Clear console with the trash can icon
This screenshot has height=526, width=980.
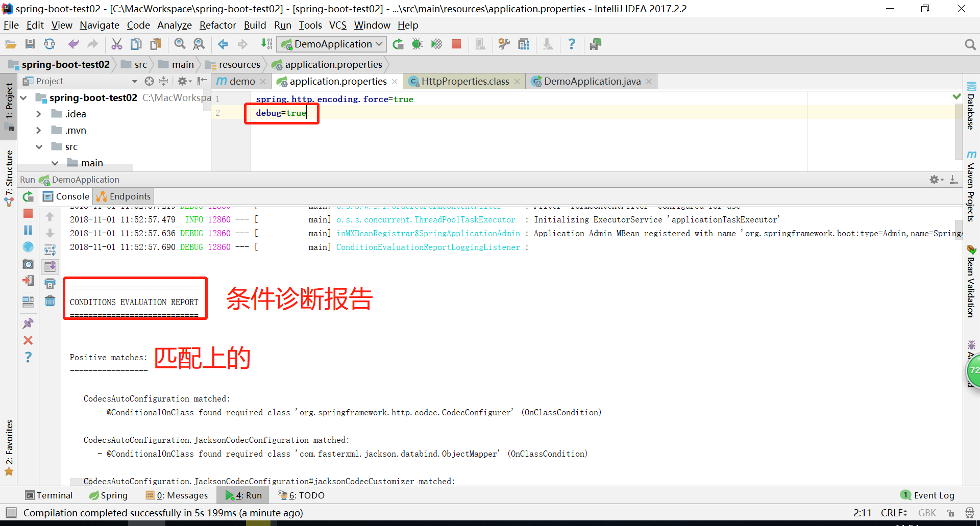(x=50, y=300)
